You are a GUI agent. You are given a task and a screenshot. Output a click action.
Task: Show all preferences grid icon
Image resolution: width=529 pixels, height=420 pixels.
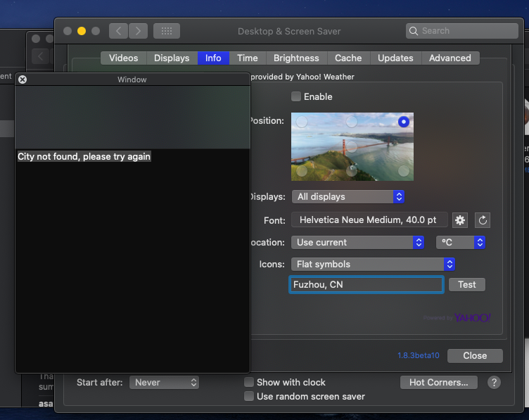[167, 31]
